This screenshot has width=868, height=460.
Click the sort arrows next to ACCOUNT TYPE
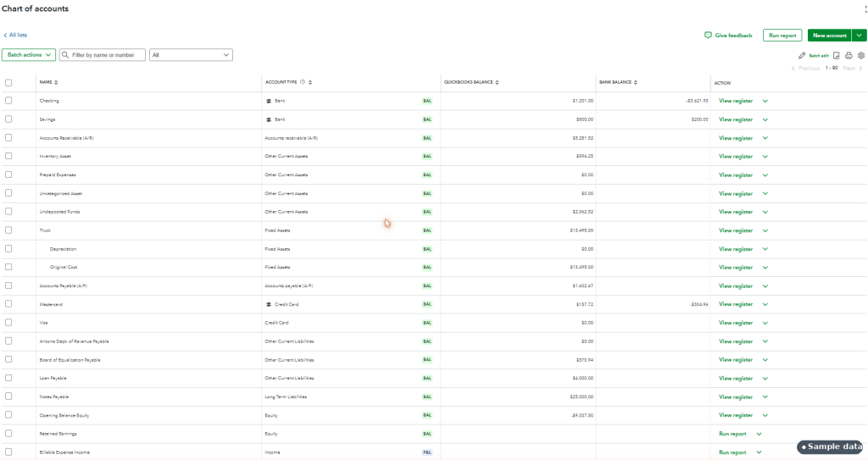click(310, 82)
